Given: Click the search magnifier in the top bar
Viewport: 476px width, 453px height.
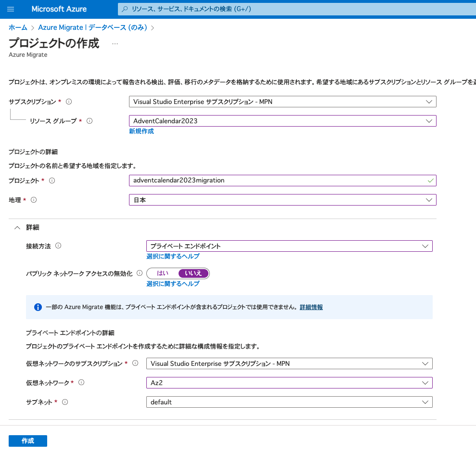Looking at the screenshot, I should (125, 9).
